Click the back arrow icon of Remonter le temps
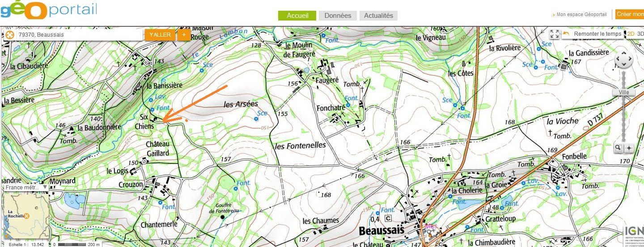 (x=567, y=34)
